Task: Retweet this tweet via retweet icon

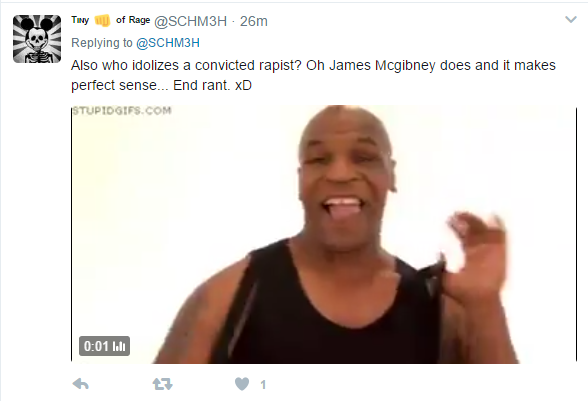Action: coord(162,384)
